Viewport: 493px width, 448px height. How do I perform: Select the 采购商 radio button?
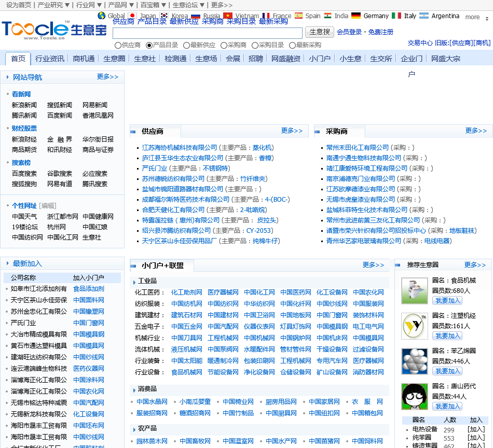(224, 45)
